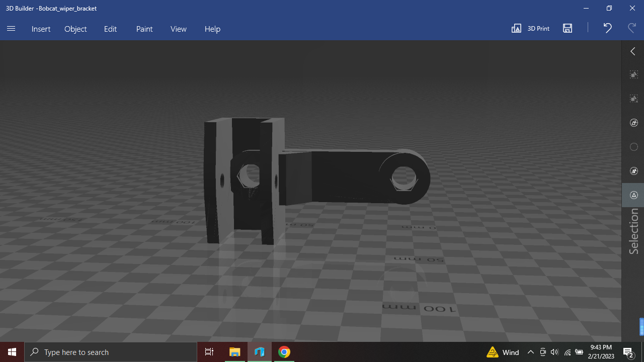Image resolution: width=644 pixels, height=362 pixels.
Task: Redo the last action
Action: (631, 28)
